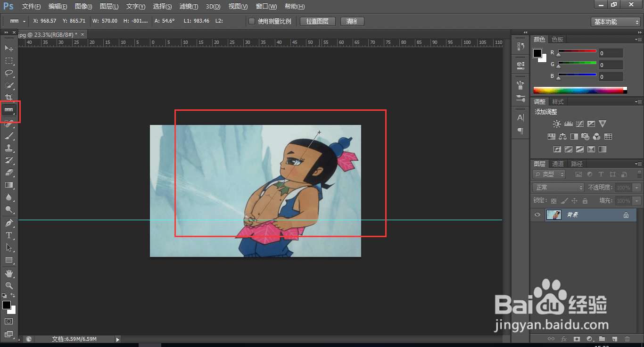This screenshot has width=644, height=347.
Task: Select the Zoom tool
Action: (9, 286)
